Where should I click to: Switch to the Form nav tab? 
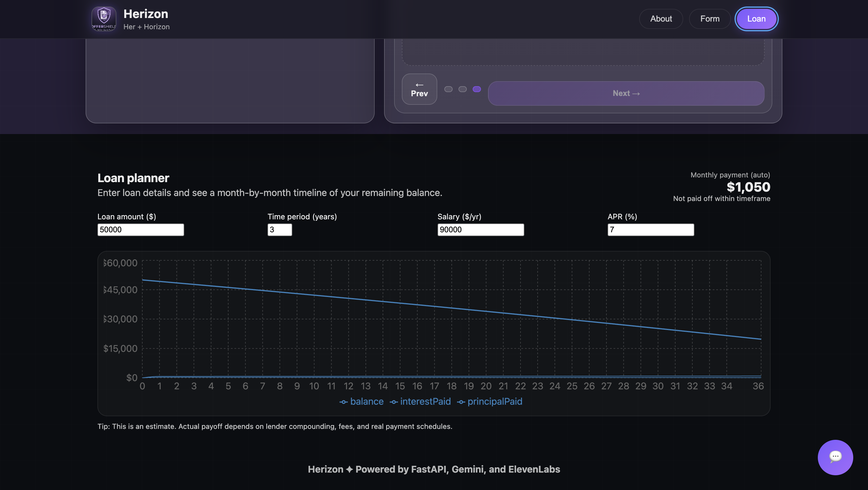click(710, 19)
